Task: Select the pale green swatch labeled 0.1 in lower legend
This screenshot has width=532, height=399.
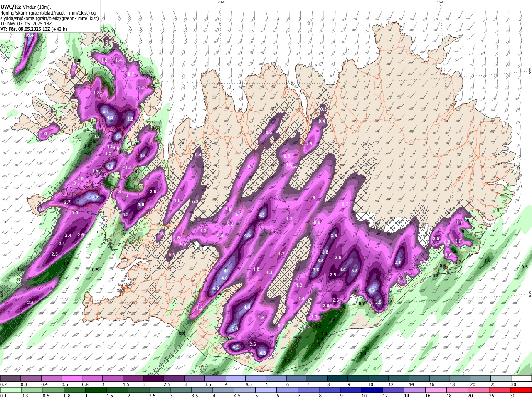Action: pos(10,390)
